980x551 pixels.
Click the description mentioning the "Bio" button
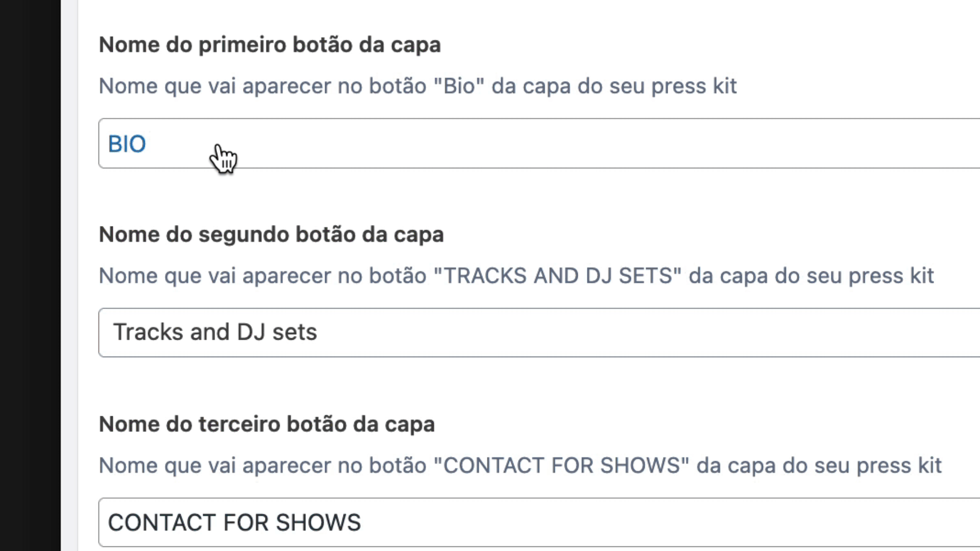coord(418,86)
